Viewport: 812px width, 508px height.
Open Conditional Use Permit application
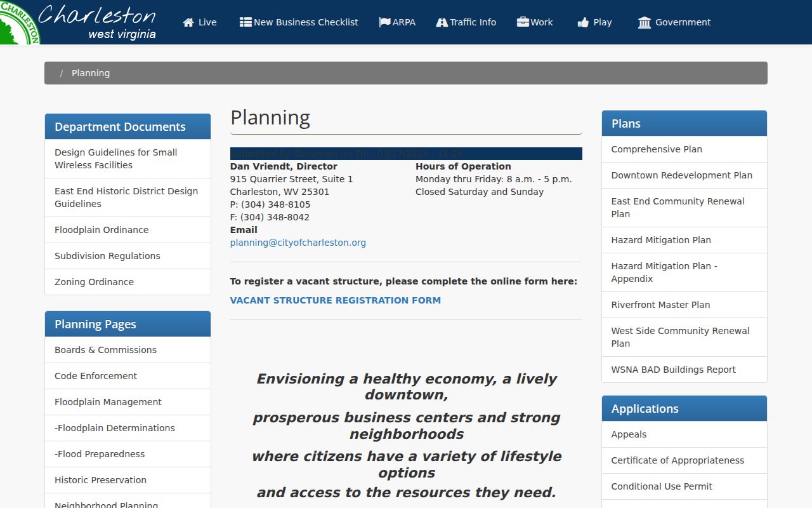pyautogui.click(x=684, y=486)
